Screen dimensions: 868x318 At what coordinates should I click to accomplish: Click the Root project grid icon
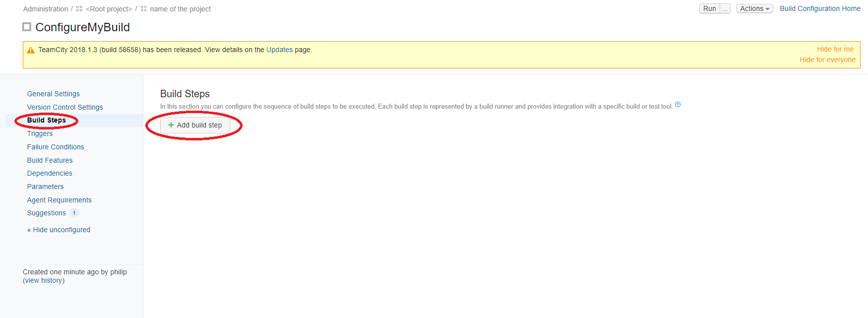pos(79,9)
